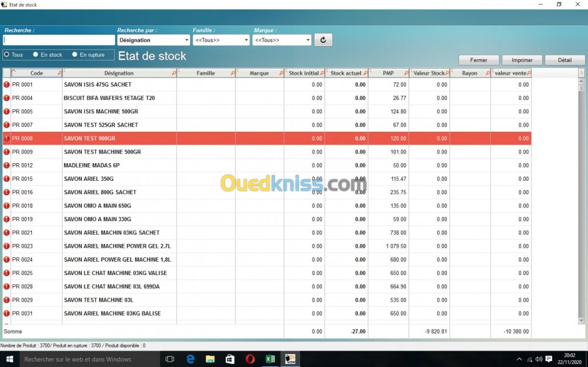Click the filter icon in Désignation column header
Screen dimensions: 588x367
[x=174, y=73]
